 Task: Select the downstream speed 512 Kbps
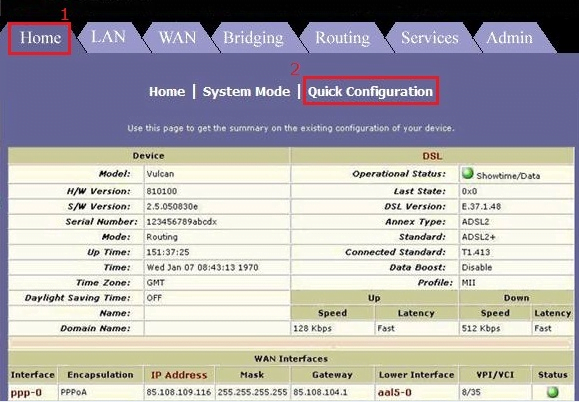481,328
